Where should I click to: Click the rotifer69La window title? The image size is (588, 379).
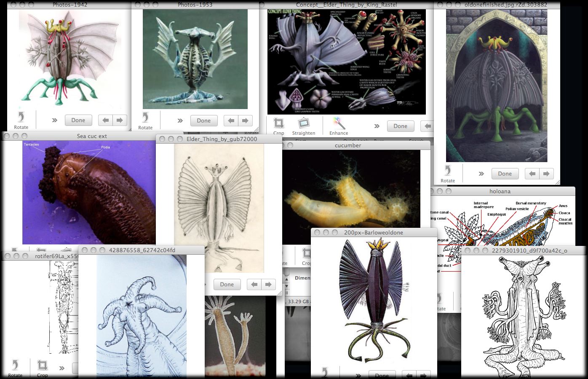tap(56, 256)
